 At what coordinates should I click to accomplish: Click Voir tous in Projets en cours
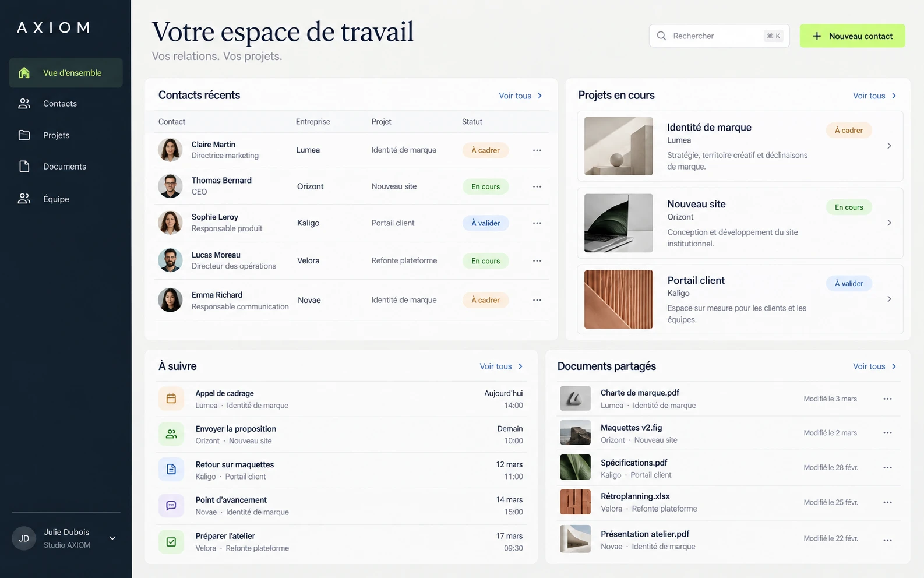coord(874,96)
